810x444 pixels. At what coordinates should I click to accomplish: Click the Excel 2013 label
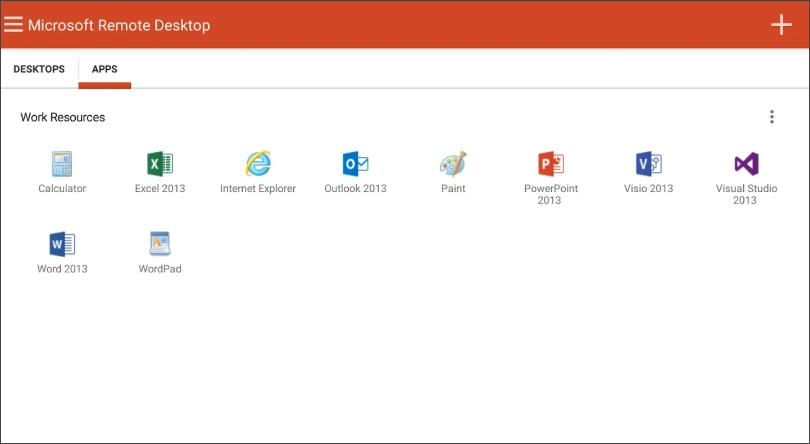pos(160,188)
